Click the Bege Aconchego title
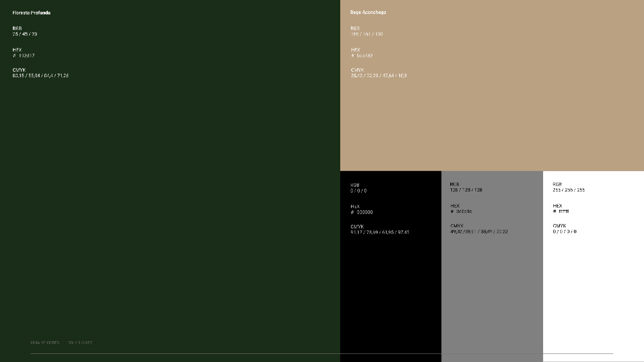The image size is (644, 362). [x=368, y=12]
